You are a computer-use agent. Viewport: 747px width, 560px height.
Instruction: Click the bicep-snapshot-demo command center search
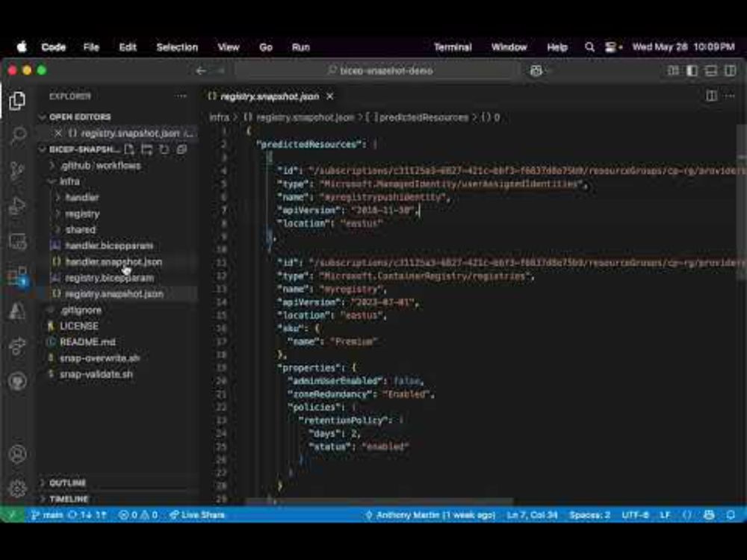pos(377,70)
